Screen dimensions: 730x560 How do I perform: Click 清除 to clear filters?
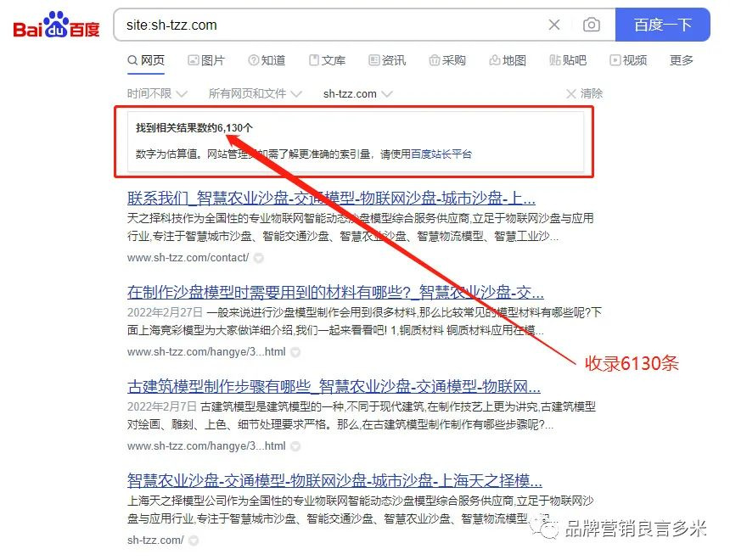tap(585, 94)
